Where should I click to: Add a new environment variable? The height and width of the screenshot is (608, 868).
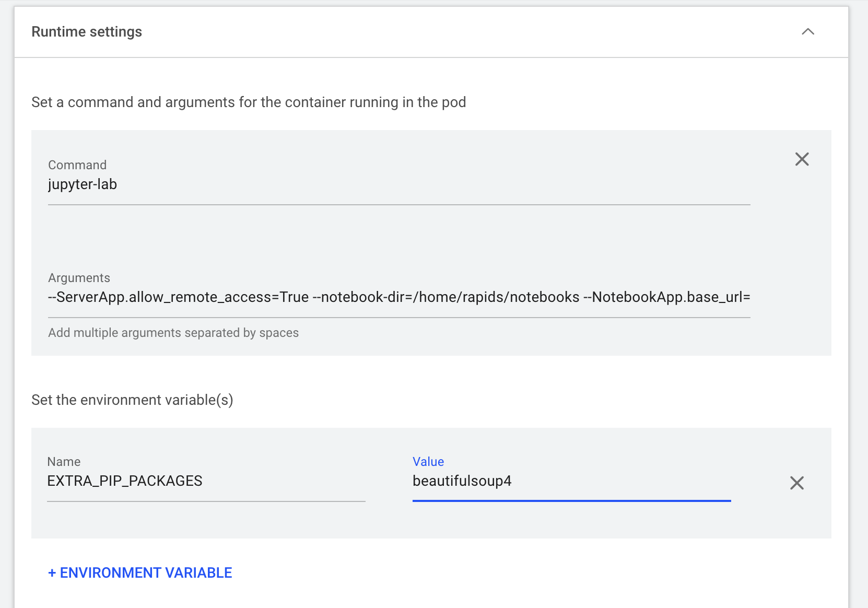point(140,573)
